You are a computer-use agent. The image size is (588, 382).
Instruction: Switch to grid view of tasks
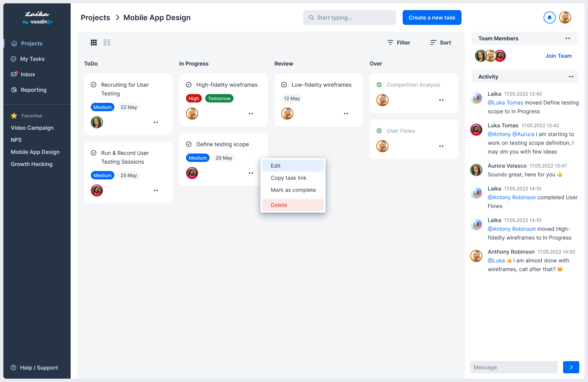[94, 42]
